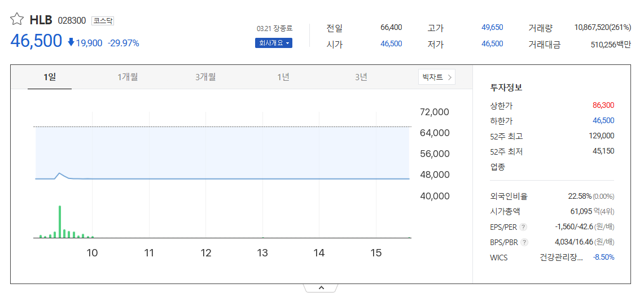Click the 업종 label
The height and width of the screenshot is (301, 644).
pos(497,167)
